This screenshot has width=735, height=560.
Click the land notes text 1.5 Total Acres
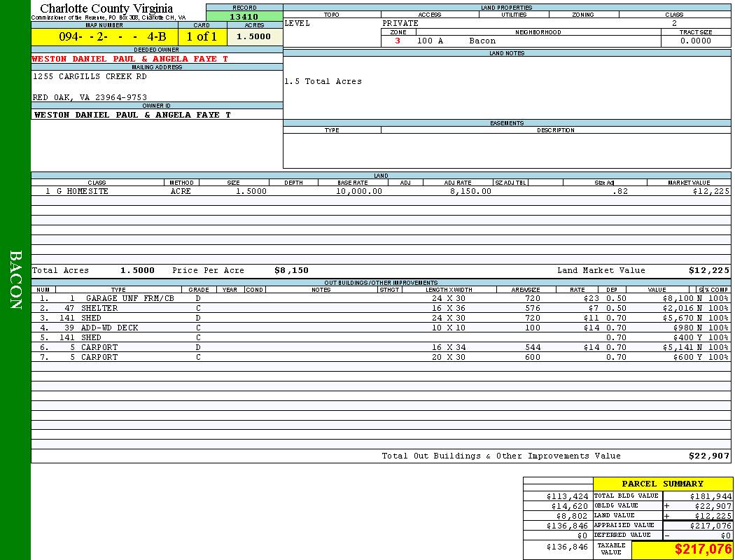[323, 82]
